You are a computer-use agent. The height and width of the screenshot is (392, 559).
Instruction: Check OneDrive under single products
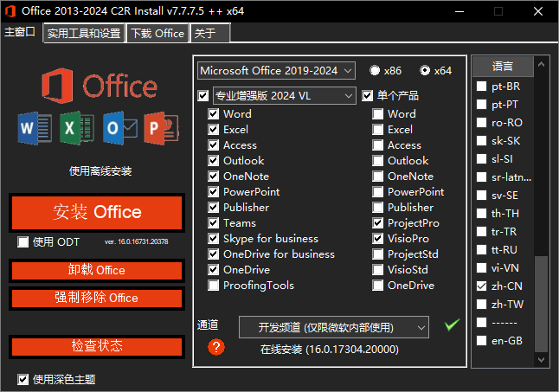[377, 285]
